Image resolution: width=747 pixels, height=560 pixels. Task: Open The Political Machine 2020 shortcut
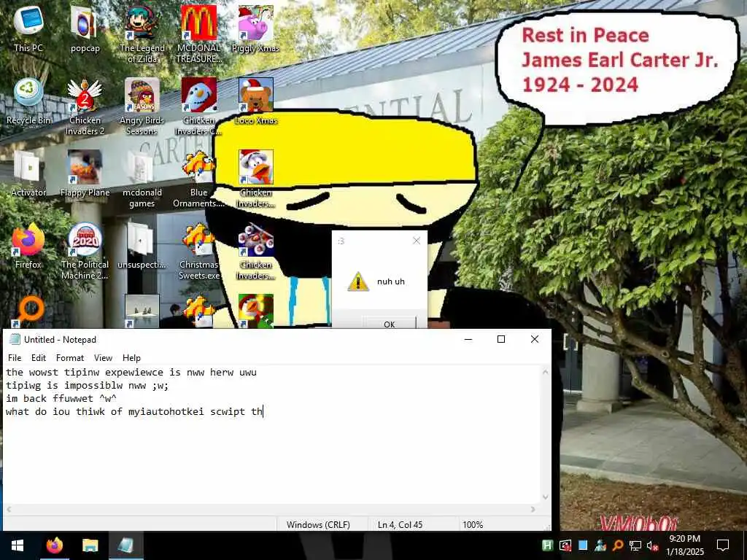coord(85,251)
